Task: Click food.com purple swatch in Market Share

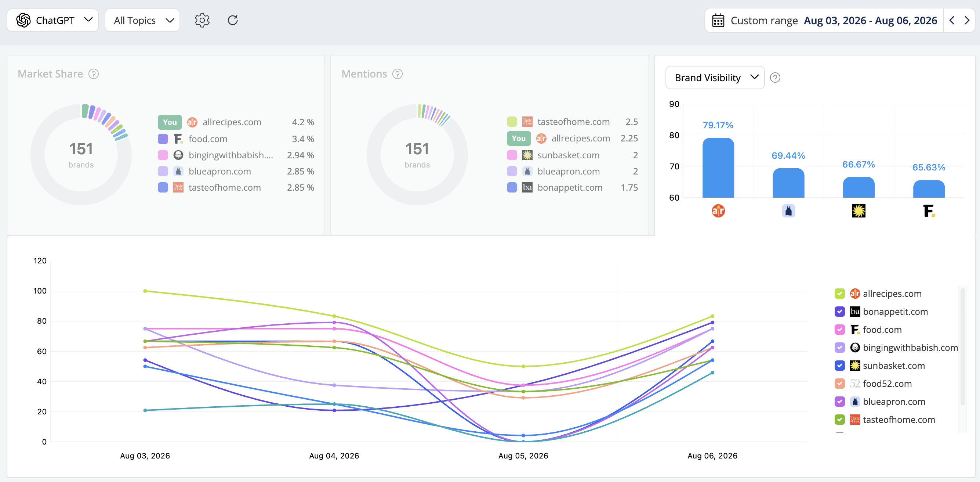Action: click(163, 139)
